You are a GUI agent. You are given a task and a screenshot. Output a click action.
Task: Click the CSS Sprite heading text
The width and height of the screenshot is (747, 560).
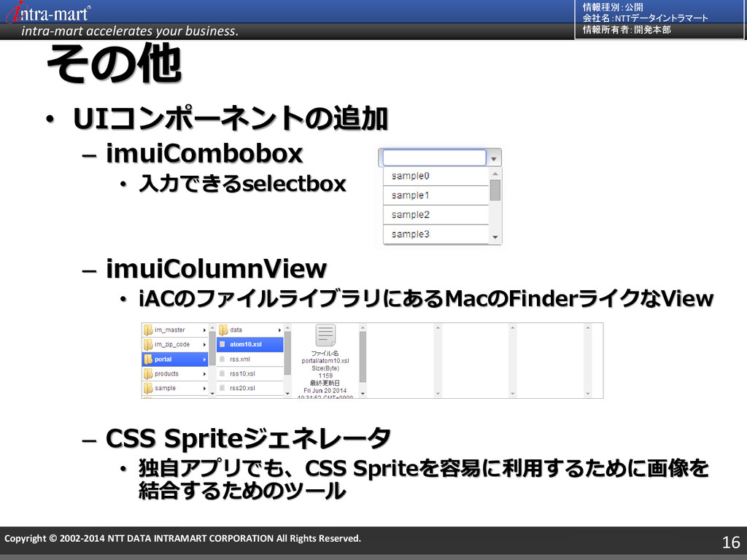(248, 438)
